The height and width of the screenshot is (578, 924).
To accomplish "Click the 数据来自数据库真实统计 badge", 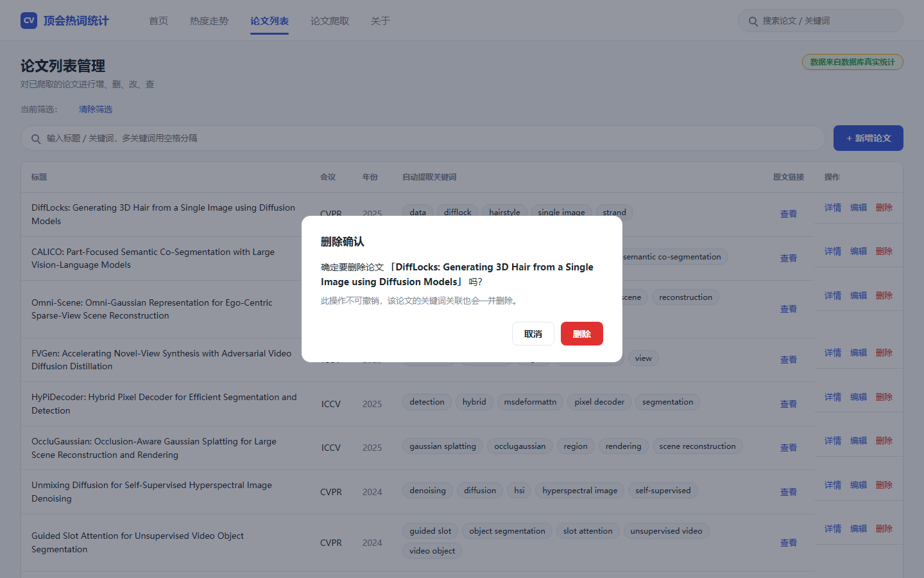I will coord(852,62).
